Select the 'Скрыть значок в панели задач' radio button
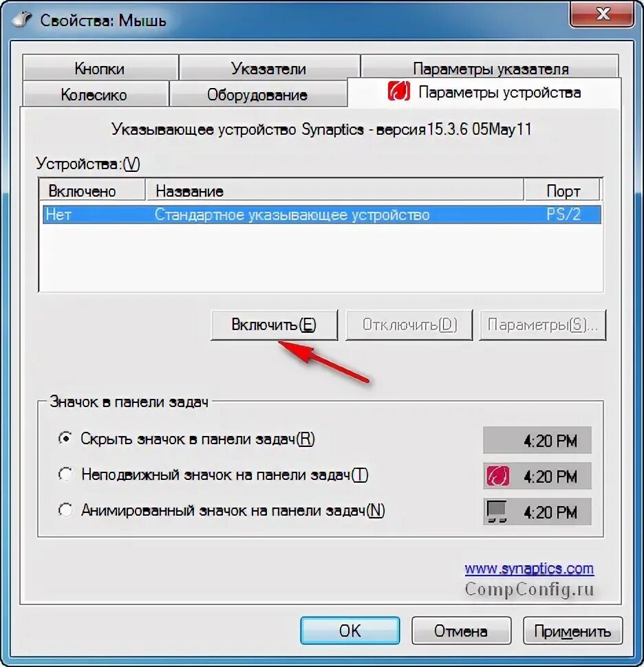The width and height of the screenshot is (644, 667). coord(65,439)
